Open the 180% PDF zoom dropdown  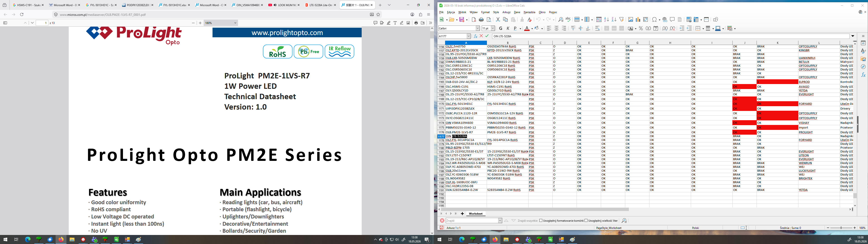pos(221,23)
